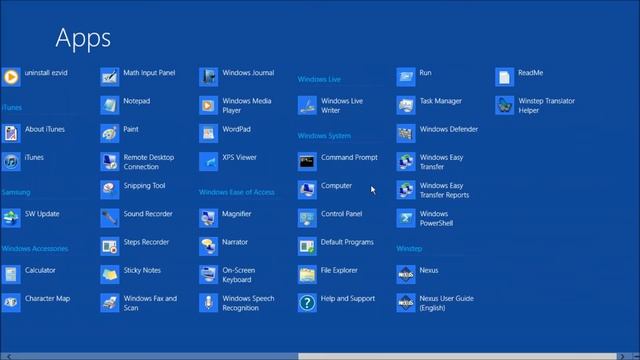
Task: Start Windows Speech Recognition icon
Action: point(209,302)
